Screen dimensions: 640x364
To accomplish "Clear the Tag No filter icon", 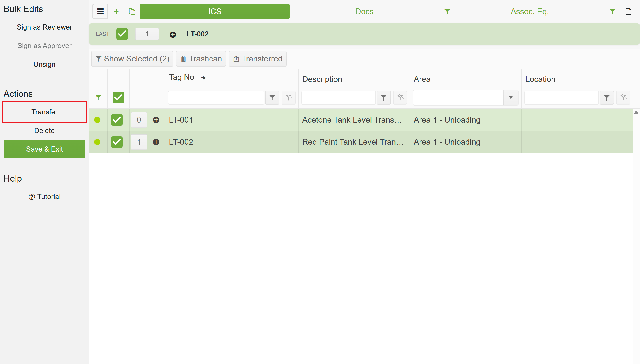I will coord(289,97).
